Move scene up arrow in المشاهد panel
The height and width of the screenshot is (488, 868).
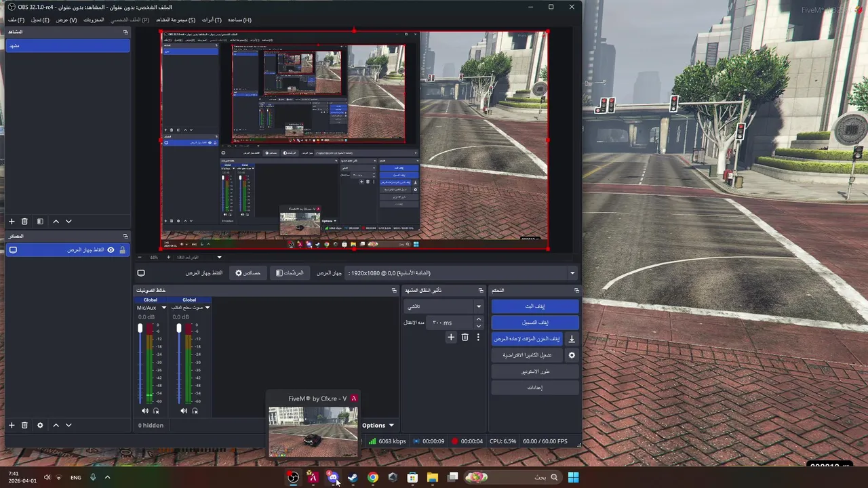pos(56,221)
